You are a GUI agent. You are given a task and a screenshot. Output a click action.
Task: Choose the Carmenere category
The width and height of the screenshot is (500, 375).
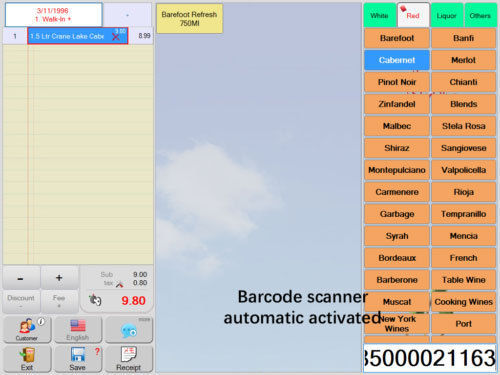tap(397, 192)
